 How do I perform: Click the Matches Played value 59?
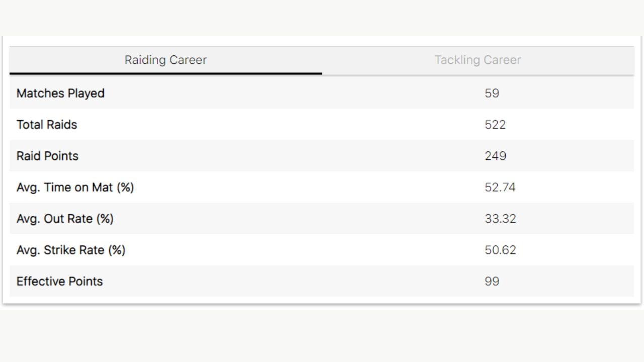(492, 94)
